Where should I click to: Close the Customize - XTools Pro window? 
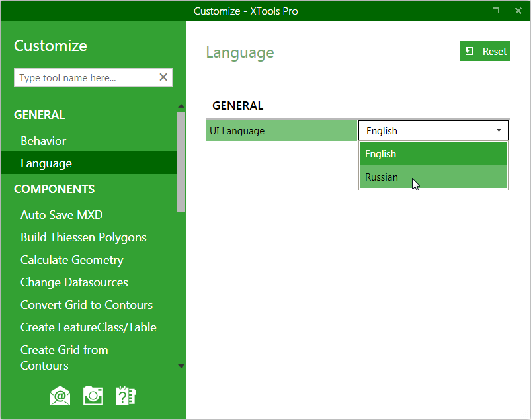518,11
